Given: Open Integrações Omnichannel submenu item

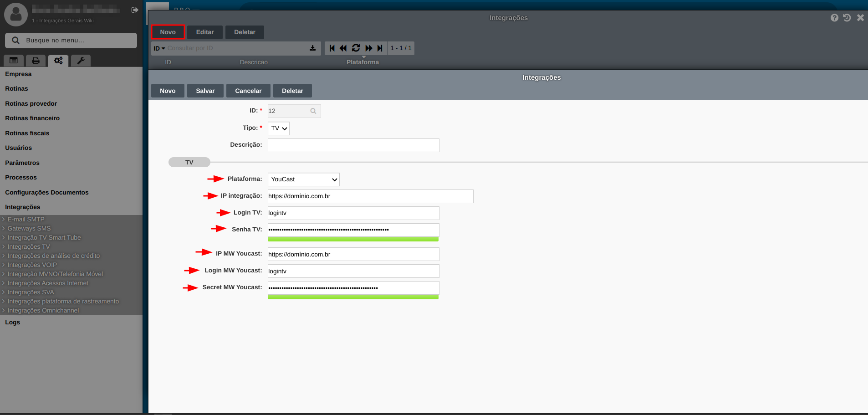Looking at the screenshot, I should point(43,311).
